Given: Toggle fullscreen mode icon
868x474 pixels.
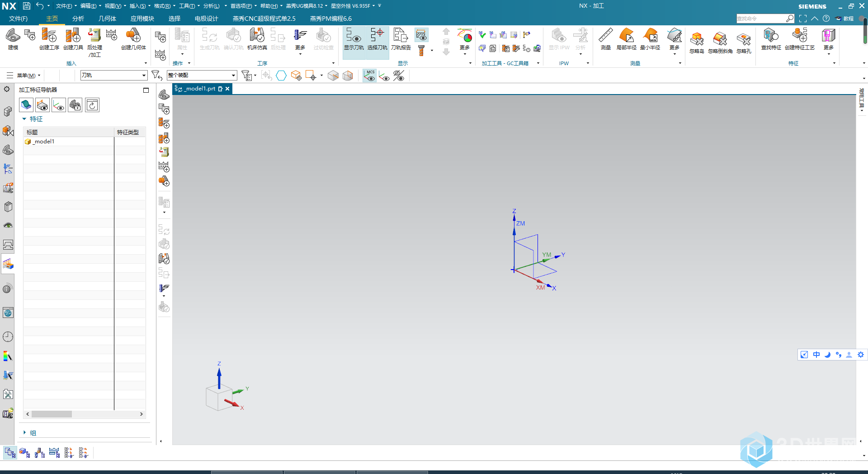Looking at the screenshot, I should [x=802, y=19].
